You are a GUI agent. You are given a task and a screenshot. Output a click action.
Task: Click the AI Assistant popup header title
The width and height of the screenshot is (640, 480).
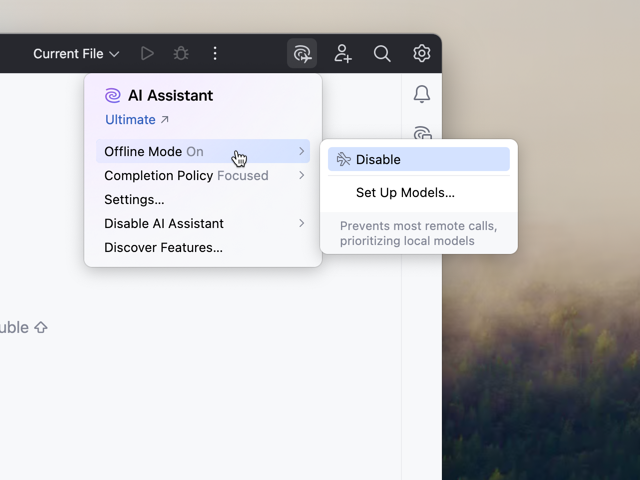pyautogui.click(x=171, y=96)
